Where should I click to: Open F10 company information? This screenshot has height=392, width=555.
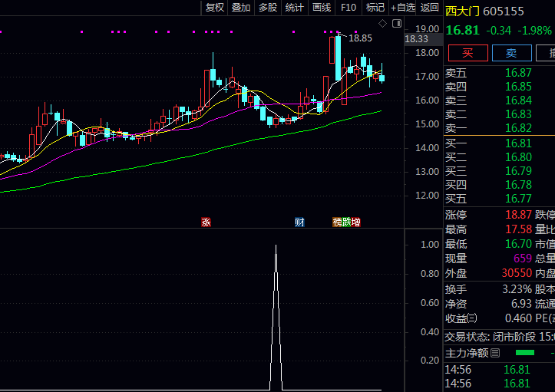point(349,8)
